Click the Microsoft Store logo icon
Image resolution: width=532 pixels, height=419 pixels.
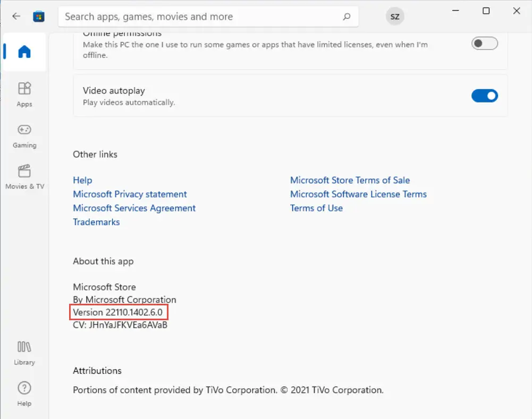click(x=39, y=16)
